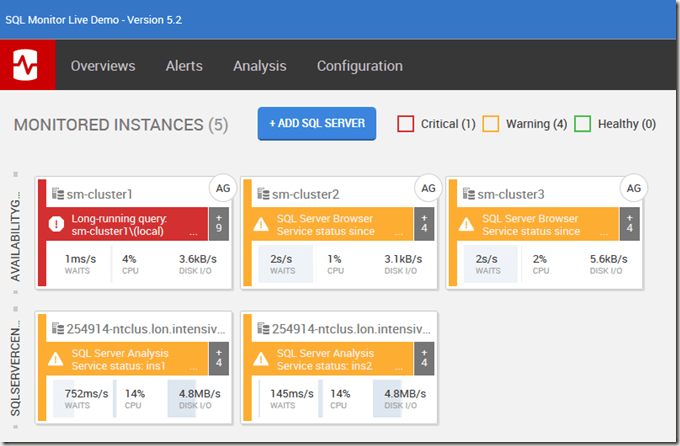Toggle the Critical (1) filter checkbox
This screenshot has height=446, width=680.
[x=405, y=124]
